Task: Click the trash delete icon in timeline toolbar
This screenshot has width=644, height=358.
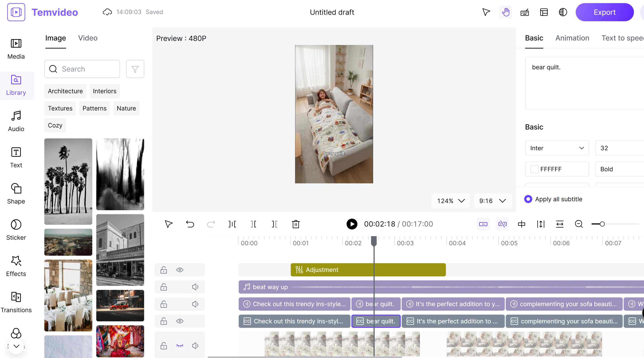Action: [296, 224]
